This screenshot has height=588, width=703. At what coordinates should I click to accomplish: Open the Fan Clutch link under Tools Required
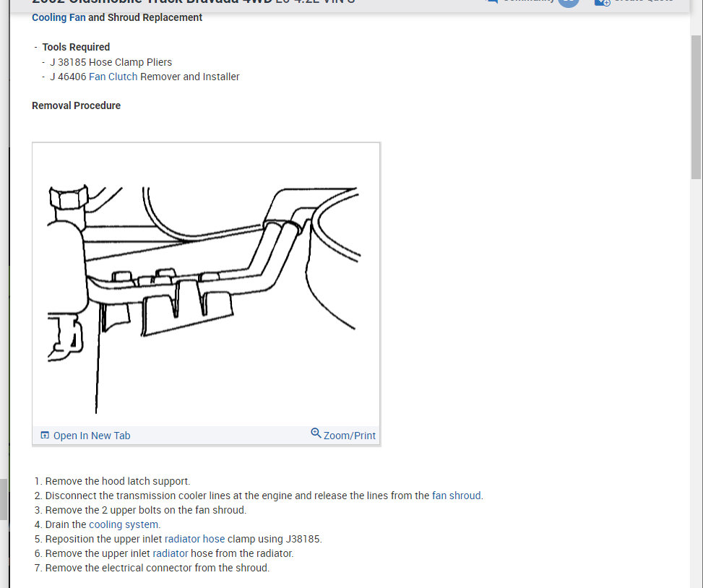[113, 77]
